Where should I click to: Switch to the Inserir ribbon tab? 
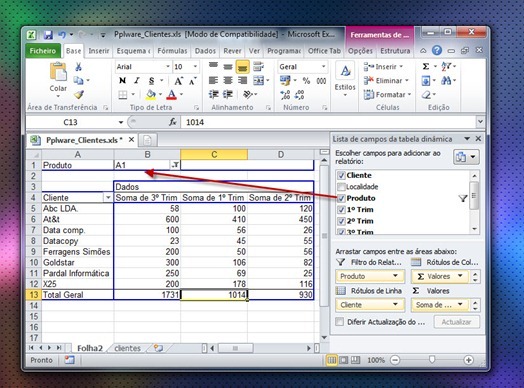click(99, 51)
